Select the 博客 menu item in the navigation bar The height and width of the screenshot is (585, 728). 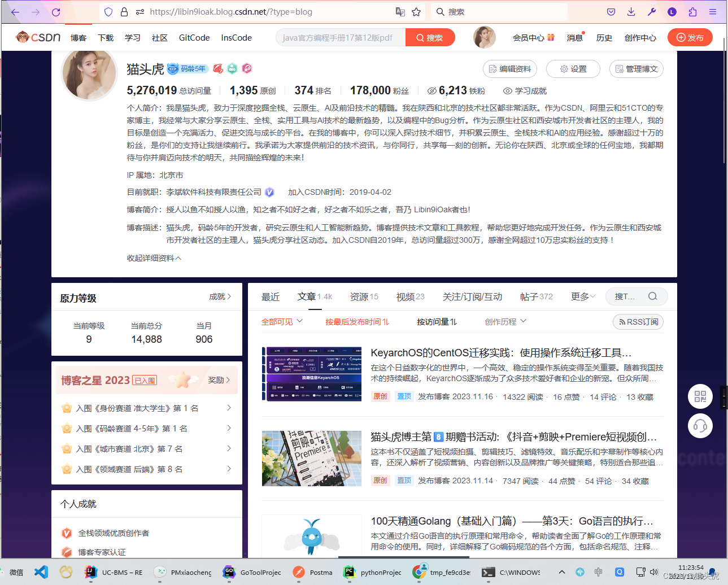click(78, 37)
